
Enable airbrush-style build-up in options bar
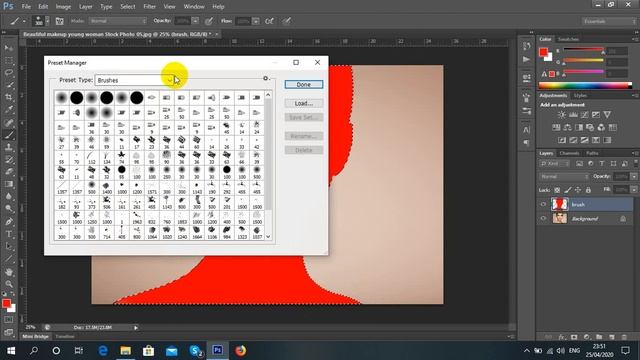[x=269, y=21]
